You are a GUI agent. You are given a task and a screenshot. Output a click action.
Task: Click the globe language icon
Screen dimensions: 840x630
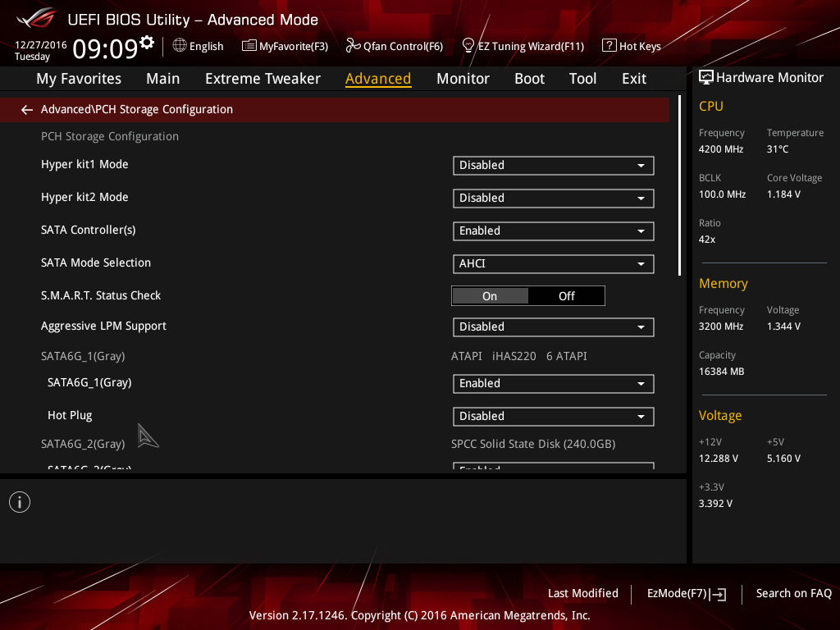180,46
